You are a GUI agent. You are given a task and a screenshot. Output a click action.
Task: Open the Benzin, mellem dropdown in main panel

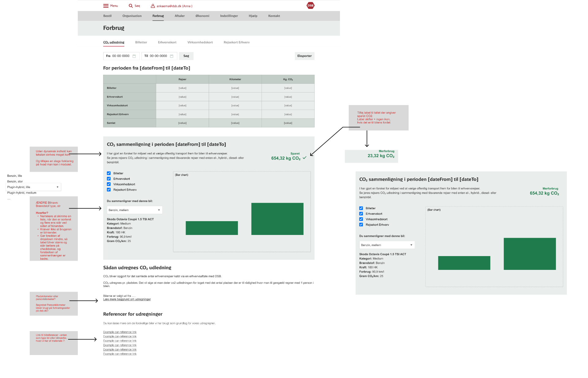[134, 210]
